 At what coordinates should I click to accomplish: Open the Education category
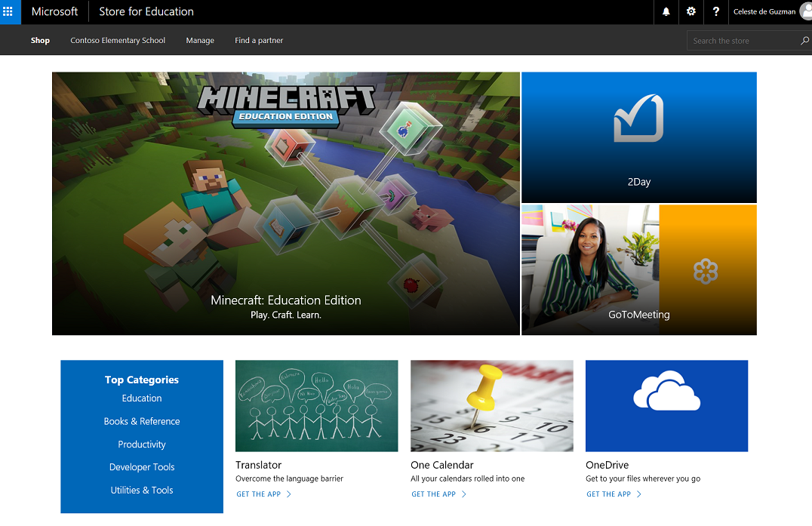tap(142, 398)
